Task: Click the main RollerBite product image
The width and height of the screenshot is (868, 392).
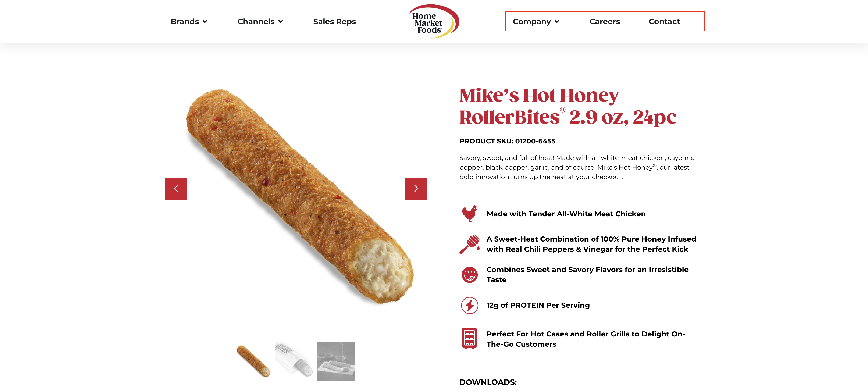Action: [296, 196]
